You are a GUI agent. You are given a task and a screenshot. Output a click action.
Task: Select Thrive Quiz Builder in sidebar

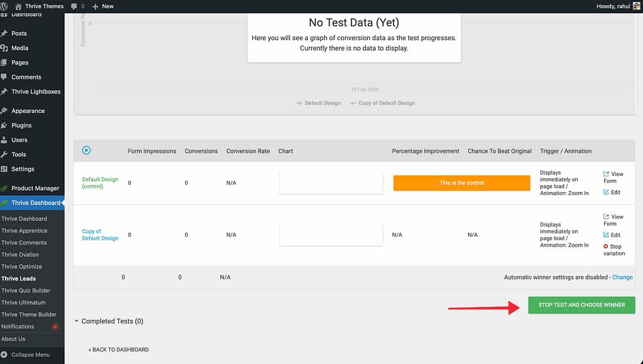(26, 291)
